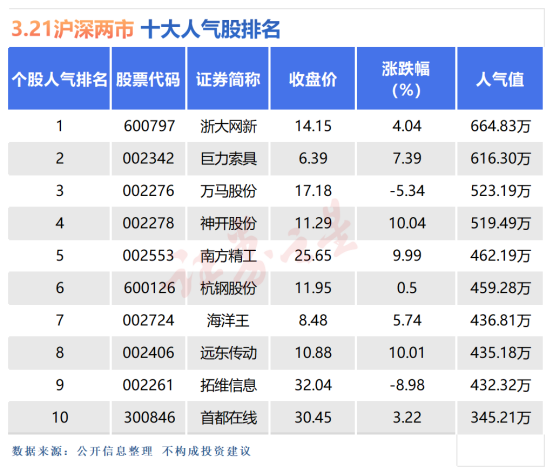Click change value -8.98
Screen dimensions: 553x476
[x=407, y=385]
